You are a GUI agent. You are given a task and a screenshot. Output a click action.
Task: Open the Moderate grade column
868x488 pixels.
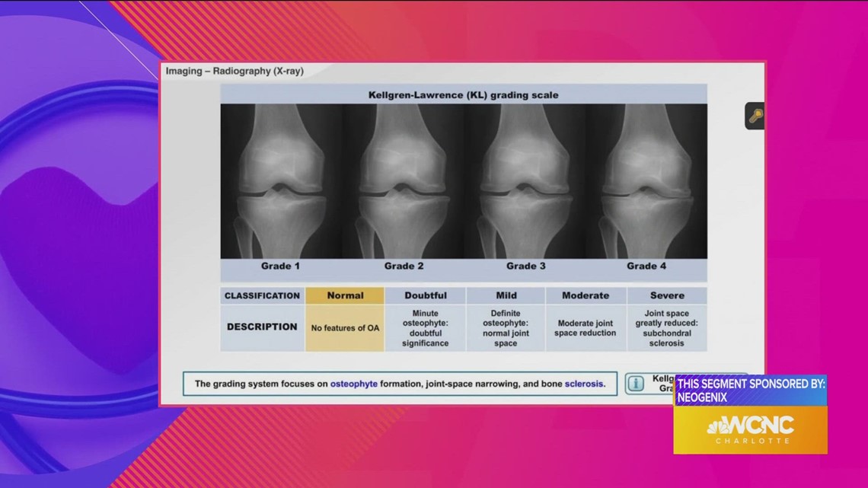[585, 295]
